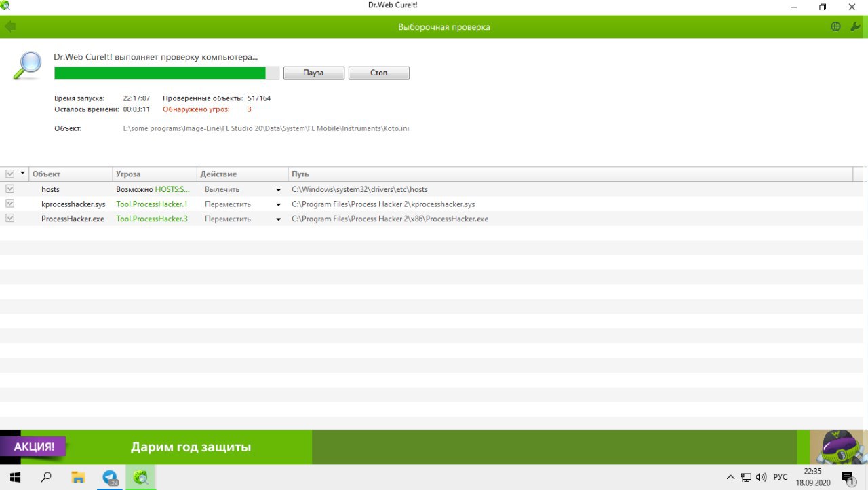
Task: Switch РУС input language indicator
Action: coord(781,477)
